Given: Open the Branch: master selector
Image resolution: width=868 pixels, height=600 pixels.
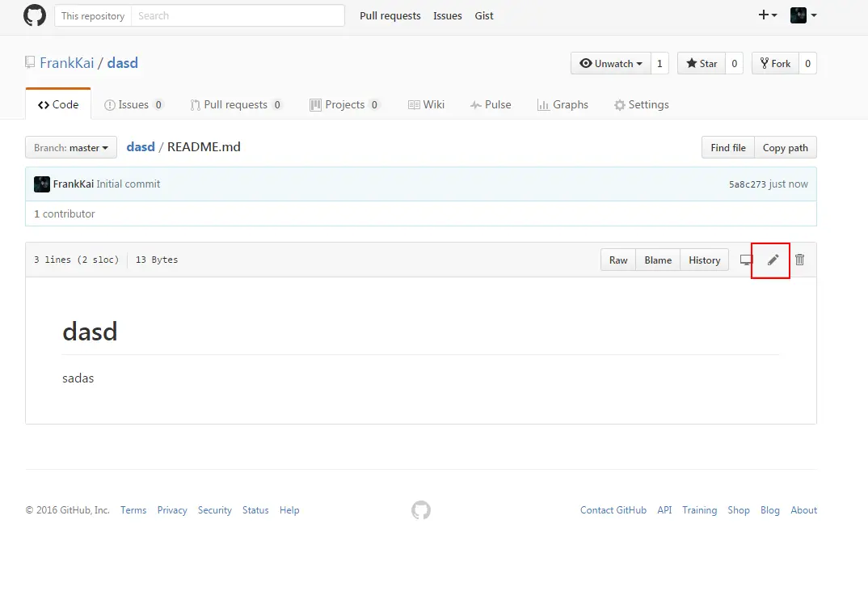Looking at the screenshot, I should point(71,147).
